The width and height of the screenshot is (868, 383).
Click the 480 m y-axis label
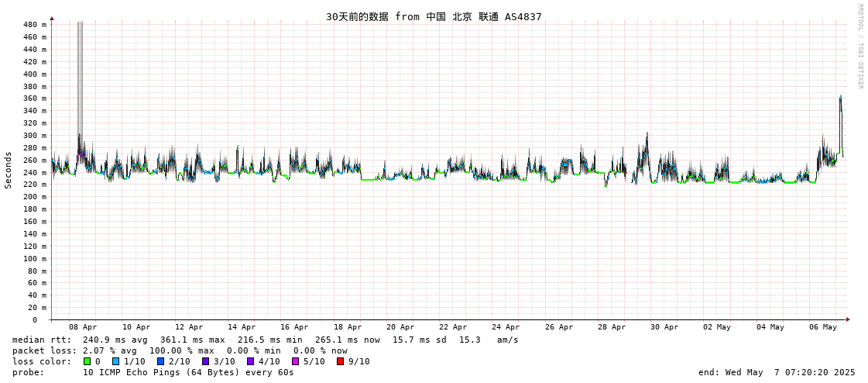click(35, 25)
